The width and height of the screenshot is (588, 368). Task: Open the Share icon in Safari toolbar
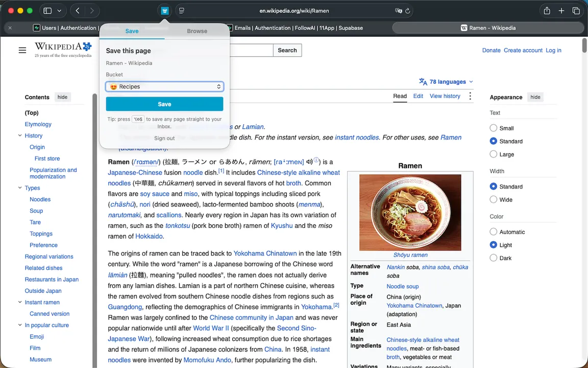[x=547, y=11]
